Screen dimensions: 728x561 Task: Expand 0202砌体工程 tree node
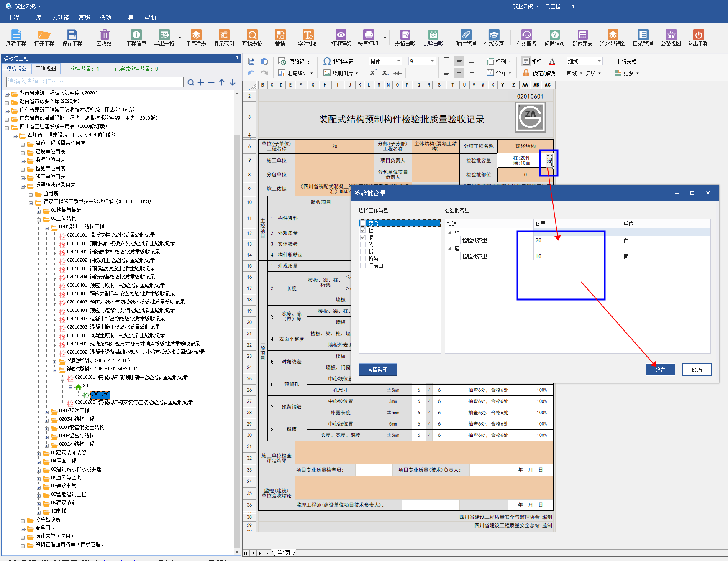click(x=47, y=412)
